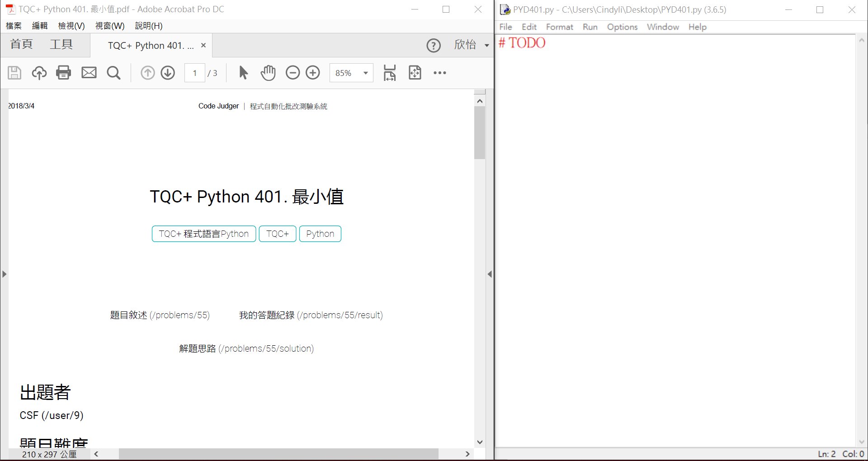Open 檔案 menu in Acrobat

14,26
